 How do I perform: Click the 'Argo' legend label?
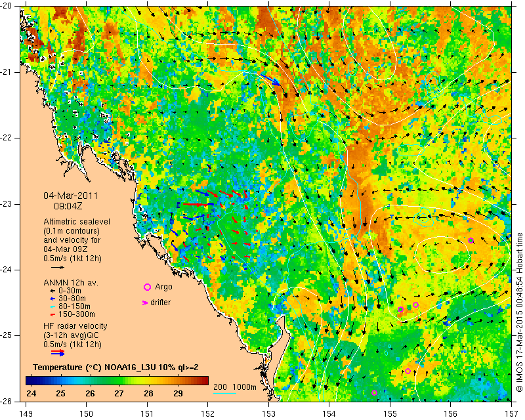[x=163, y=287]
